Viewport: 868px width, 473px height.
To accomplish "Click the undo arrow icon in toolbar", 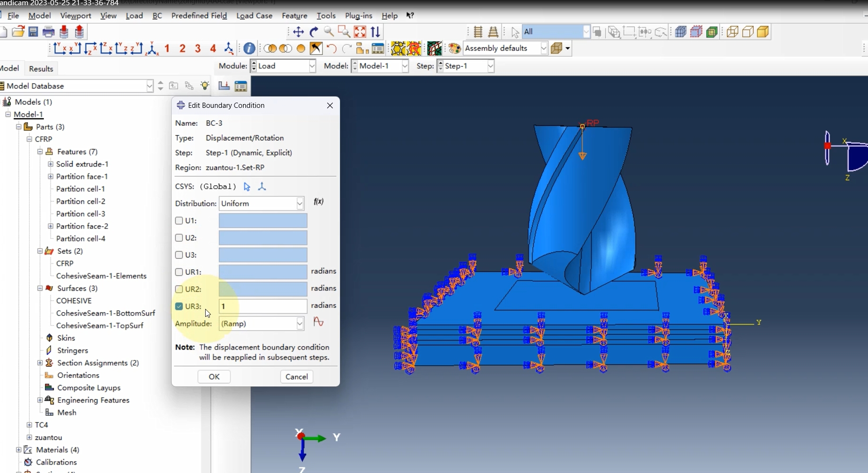I will coord(331,48).
